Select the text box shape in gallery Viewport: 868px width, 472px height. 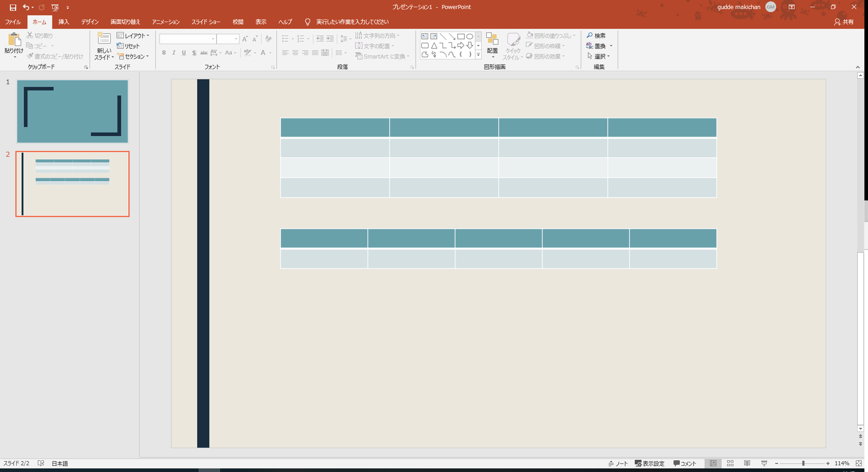click(x=425, y=36)
